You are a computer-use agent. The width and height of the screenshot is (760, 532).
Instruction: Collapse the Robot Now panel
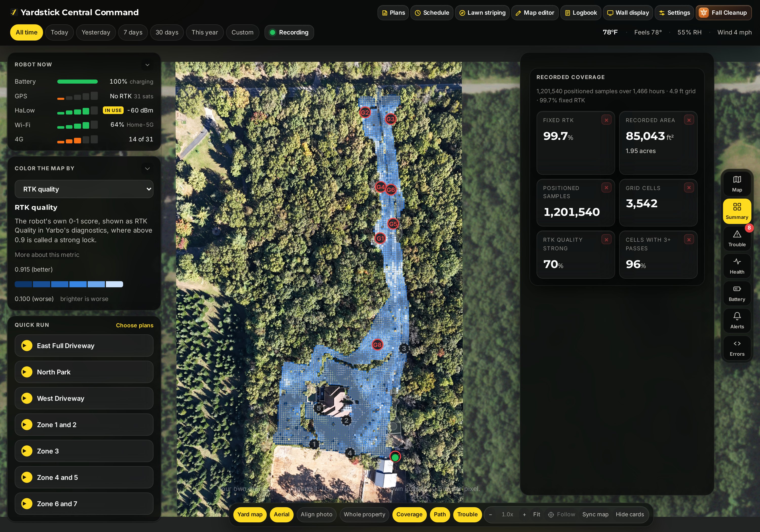[x=147, y=65]
